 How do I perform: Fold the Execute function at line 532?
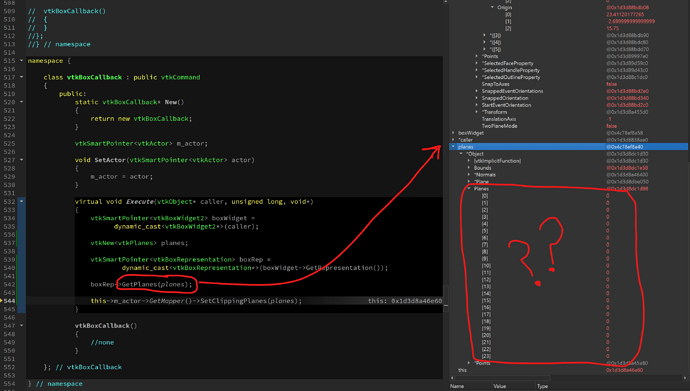pos(21,201)
